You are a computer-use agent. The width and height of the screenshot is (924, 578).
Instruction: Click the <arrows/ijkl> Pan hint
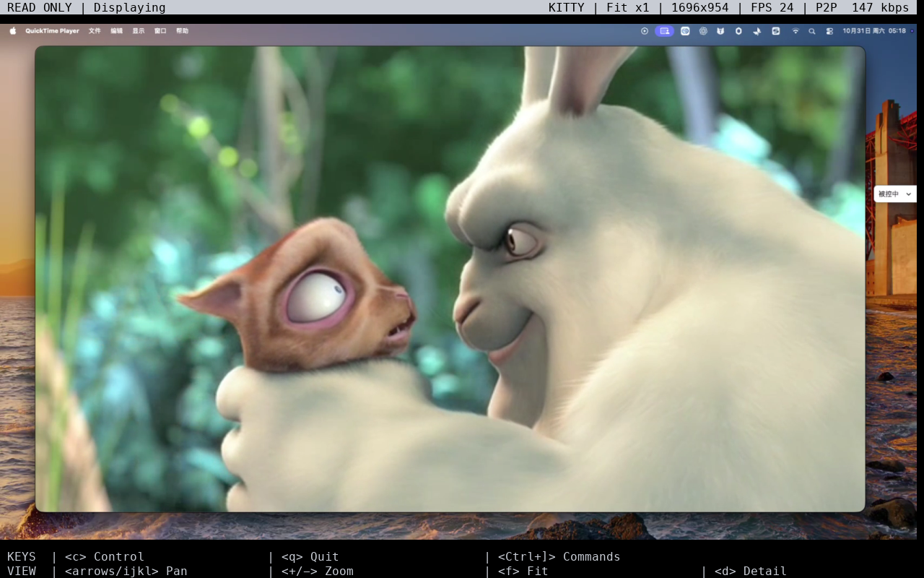(126, 571)
